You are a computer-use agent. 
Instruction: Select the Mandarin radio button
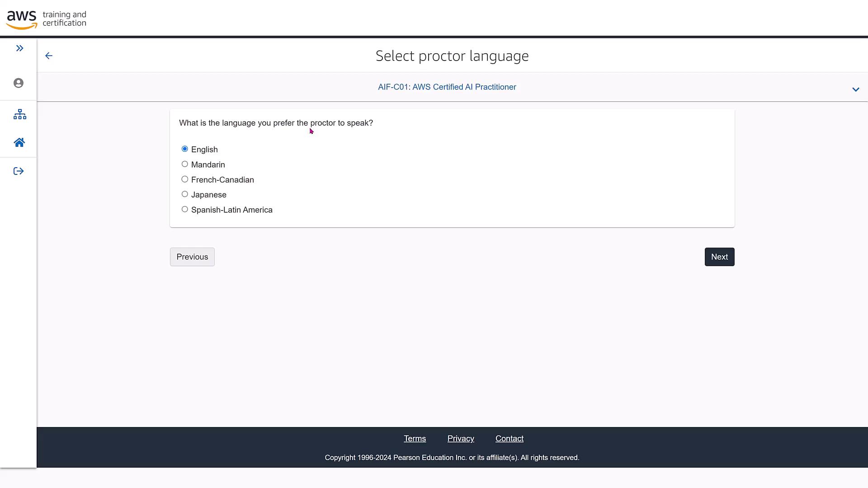click(x=185, y=164)
